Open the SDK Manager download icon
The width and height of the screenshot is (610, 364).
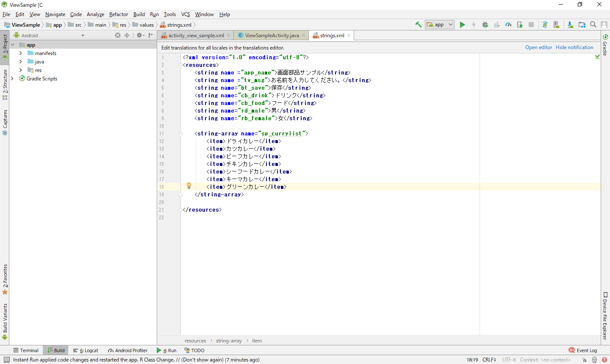click(x=571, y=25)
